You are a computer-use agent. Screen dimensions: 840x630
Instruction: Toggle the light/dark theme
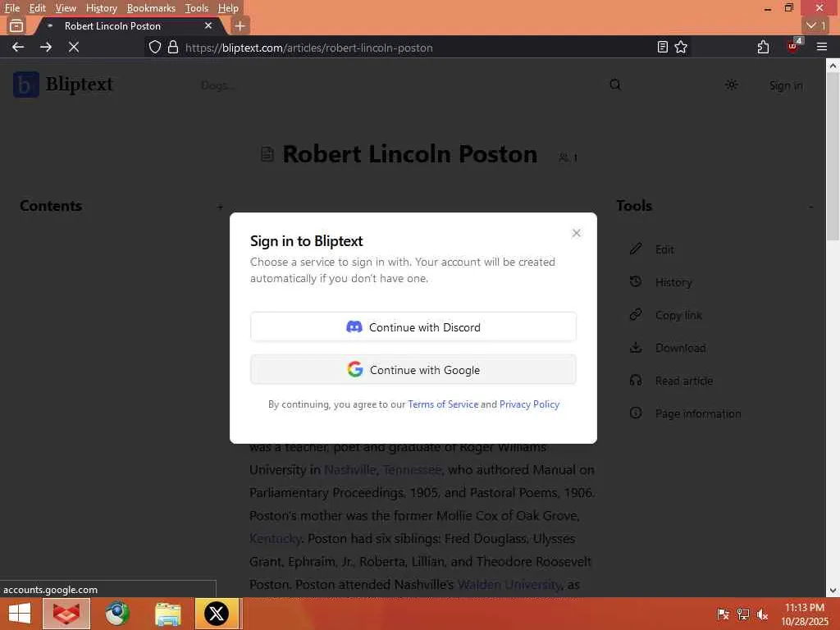[731, 84]
